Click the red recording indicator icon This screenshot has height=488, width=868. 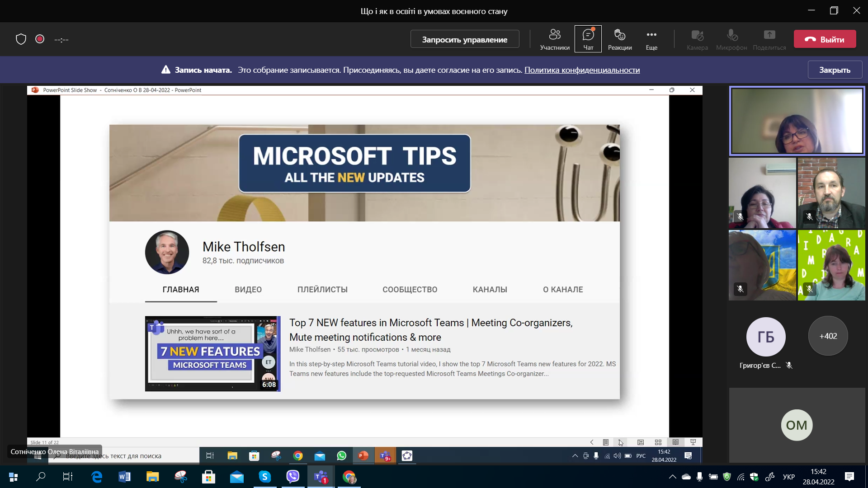pyautogui.click(x=40, y=39)
